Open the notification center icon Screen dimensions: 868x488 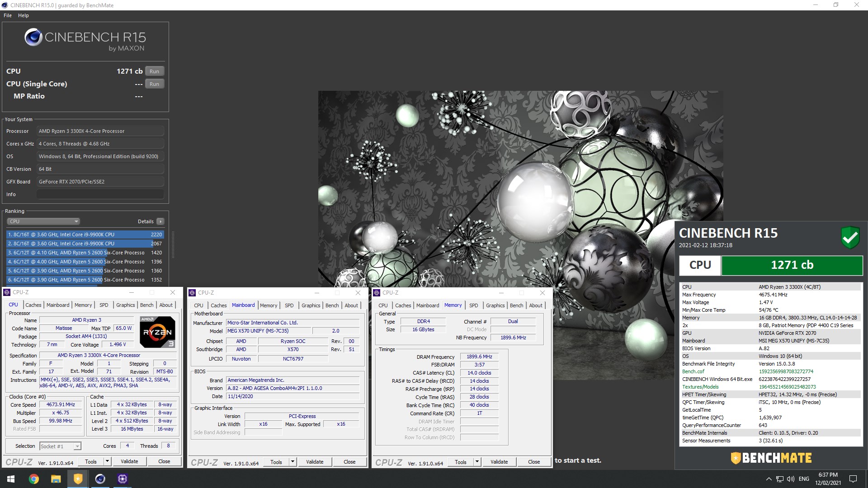[x=853, y=479]
